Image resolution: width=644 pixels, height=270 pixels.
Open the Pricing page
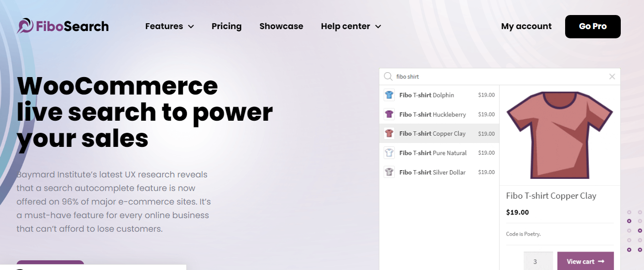226,26
